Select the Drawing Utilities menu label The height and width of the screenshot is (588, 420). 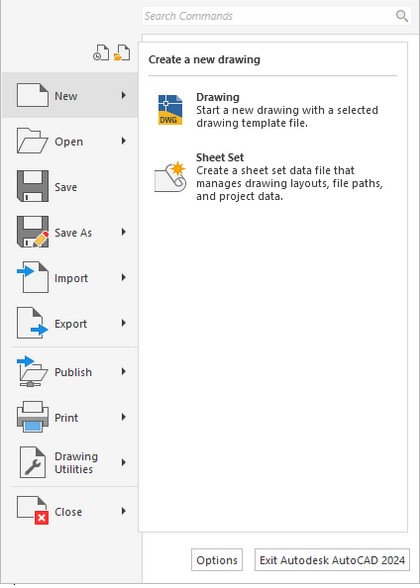76,463
